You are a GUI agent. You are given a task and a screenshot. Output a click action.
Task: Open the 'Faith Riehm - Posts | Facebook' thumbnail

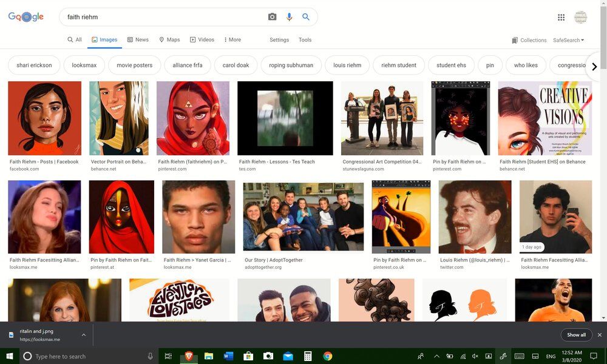[44, 118]
